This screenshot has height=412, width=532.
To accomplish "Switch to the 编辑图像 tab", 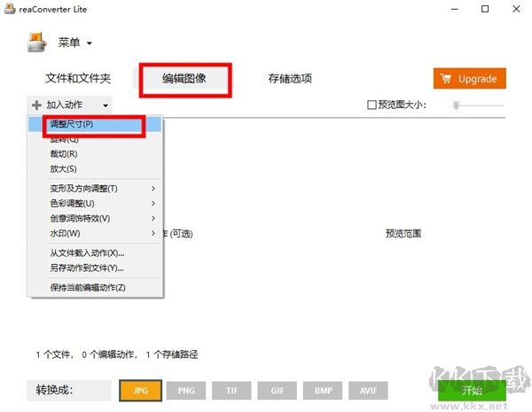I will pos(184,79).
